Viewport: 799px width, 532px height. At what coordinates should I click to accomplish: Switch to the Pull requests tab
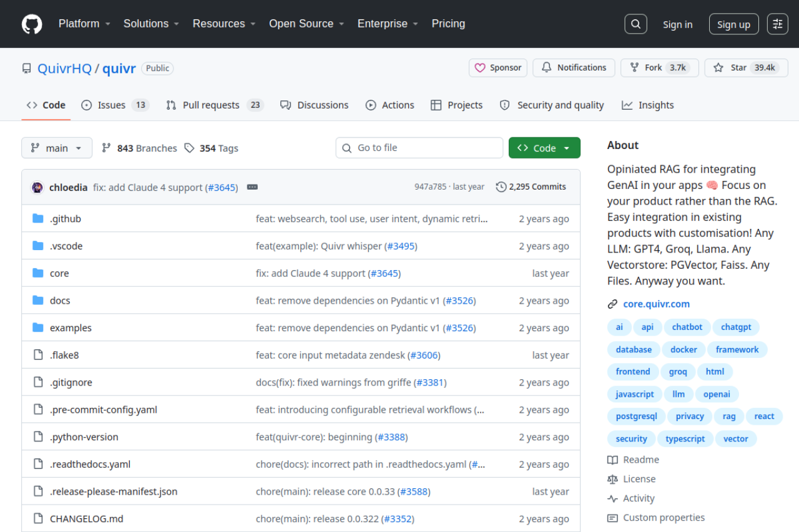click(215, 105)
